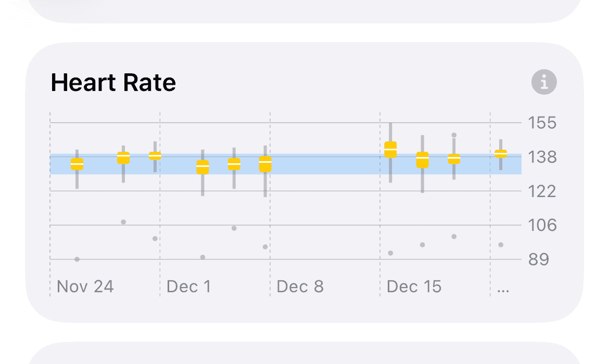The image size is (609, 364).
Task: Click the ellipsis date label
Action: pyautogui.click(x=503, y=288)
